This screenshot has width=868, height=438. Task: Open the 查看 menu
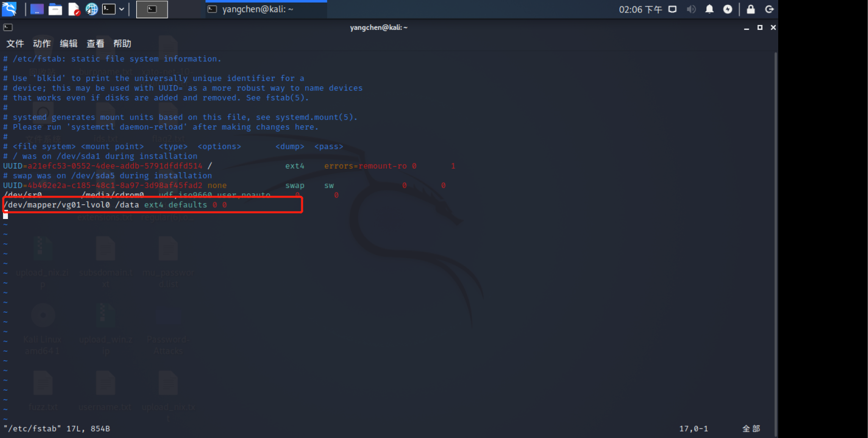tap(95, 43)
